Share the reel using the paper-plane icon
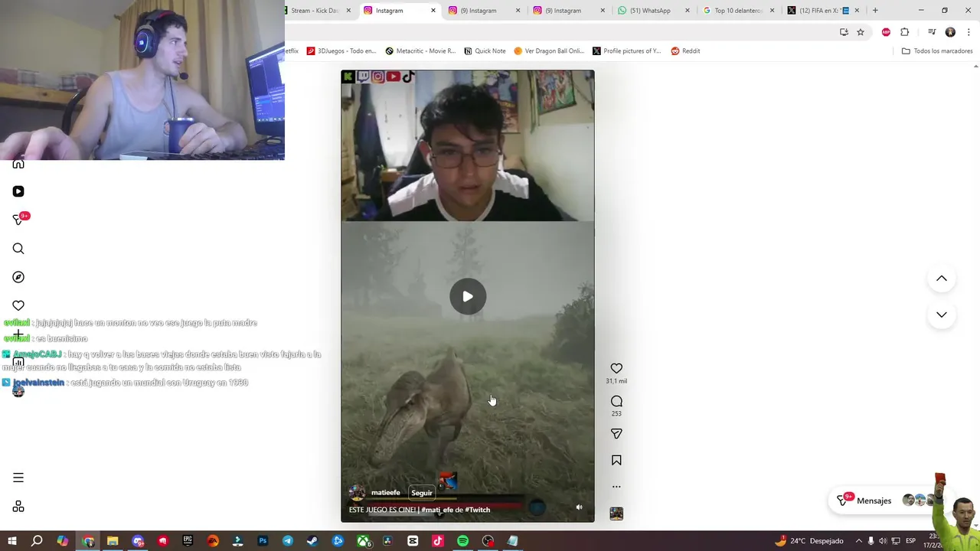980x551 pixels. point(616,434)
